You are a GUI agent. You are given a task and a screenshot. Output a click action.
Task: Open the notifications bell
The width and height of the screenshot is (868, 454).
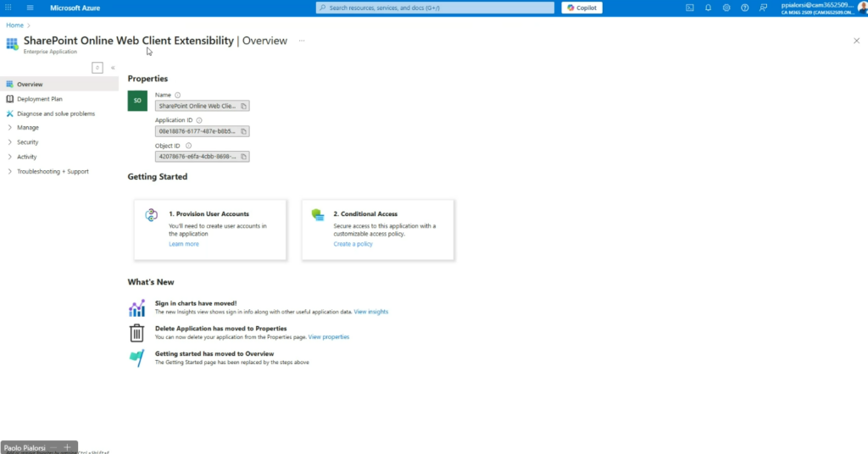tap(708, 8)
